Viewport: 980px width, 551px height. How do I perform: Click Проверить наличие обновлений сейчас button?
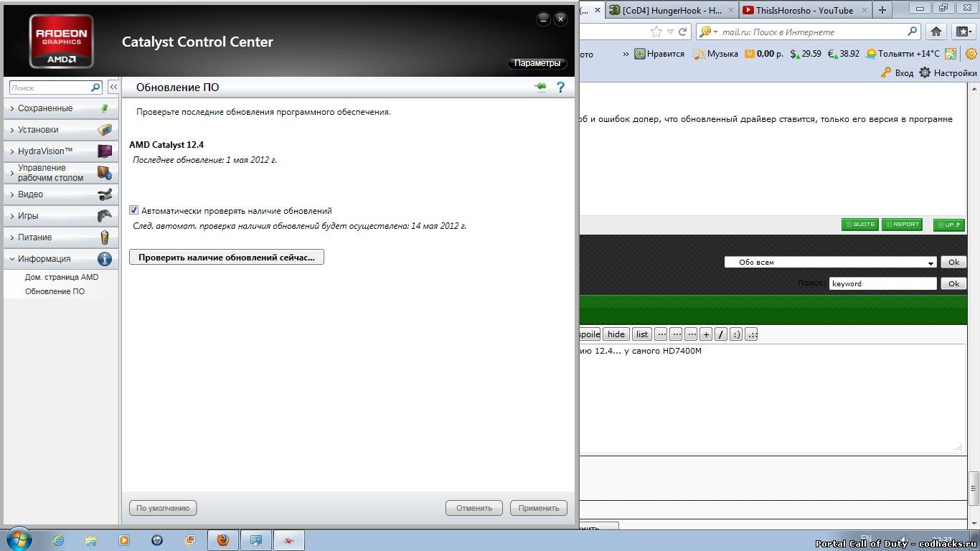click(227, 257)
